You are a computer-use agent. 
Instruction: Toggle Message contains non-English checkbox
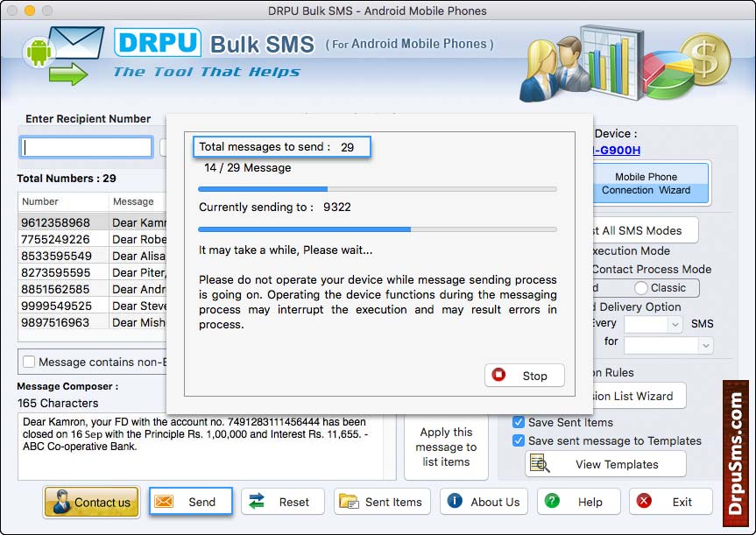tap(29, 362)
